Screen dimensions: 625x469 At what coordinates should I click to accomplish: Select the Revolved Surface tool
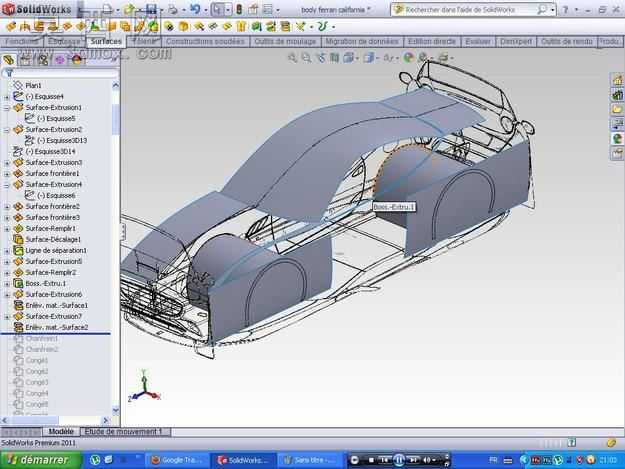pyautogui.click(x=25, y=27)
